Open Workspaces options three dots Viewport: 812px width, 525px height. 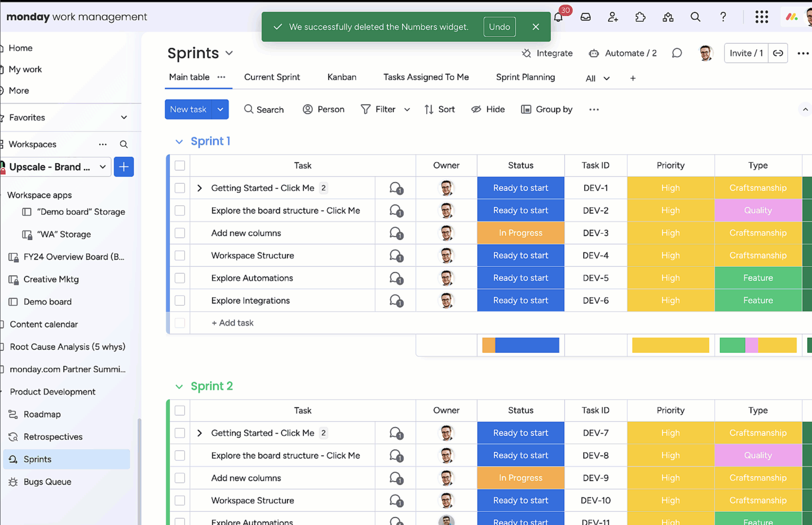pyautogui.click(x=103, y=144)
